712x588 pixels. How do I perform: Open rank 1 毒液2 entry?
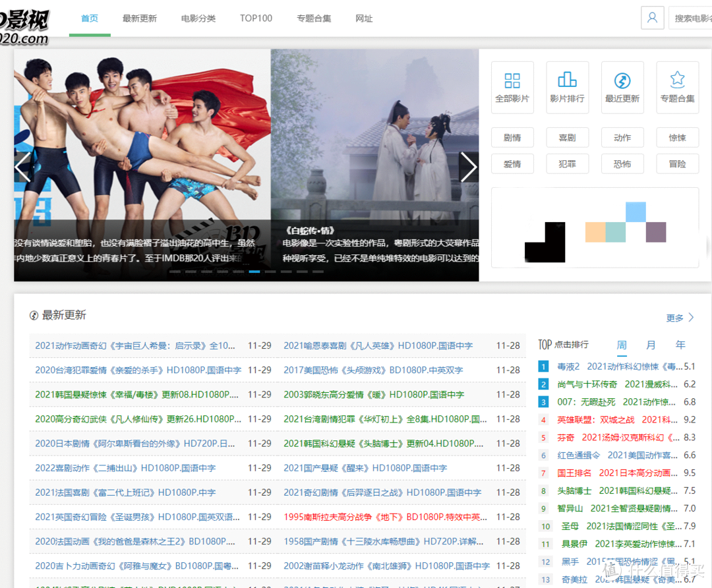[620, 367]
